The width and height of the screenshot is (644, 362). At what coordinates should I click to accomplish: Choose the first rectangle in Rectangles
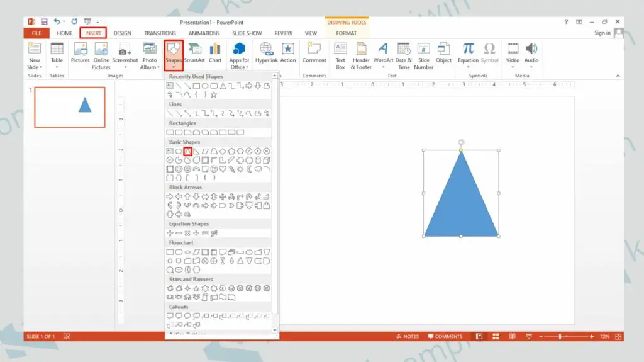pos(170,132)
